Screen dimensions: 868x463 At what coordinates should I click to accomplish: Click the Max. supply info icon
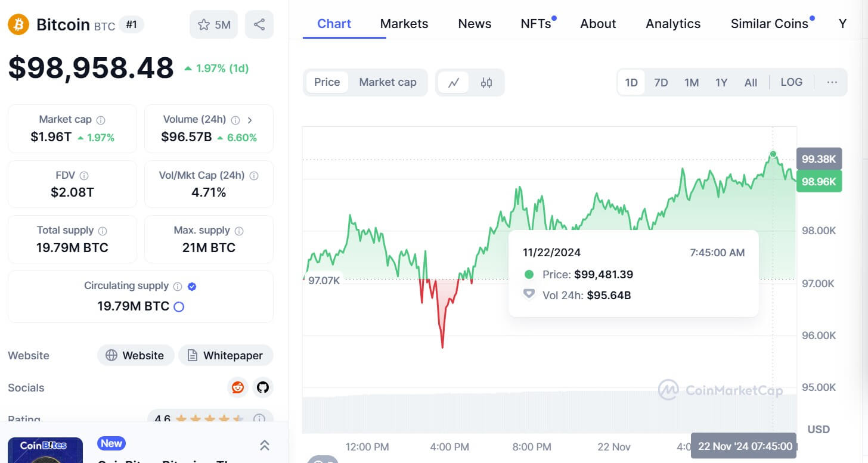pyautogui.click(x=239, y=231)
